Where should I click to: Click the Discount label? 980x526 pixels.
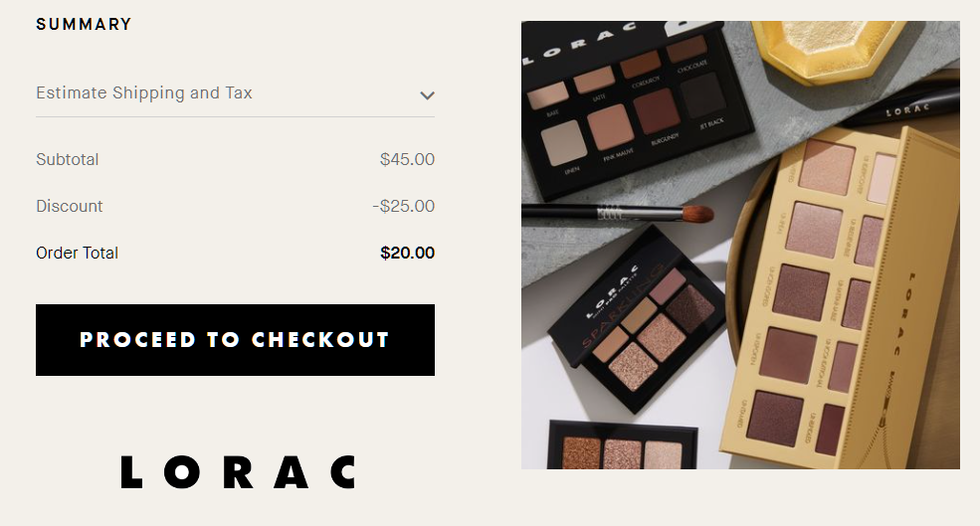coord(70,206)
